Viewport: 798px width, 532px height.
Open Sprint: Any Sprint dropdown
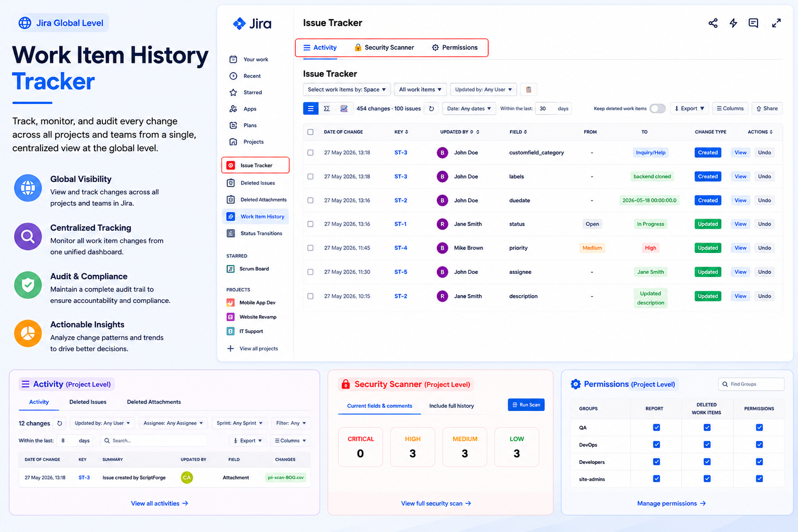tap(239, 423)
